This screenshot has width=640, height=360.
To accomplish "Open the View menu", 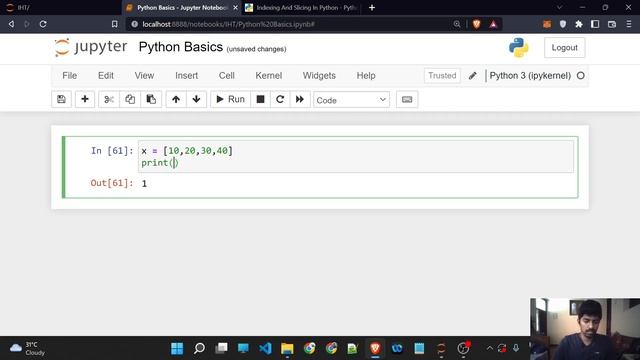I will click(144, 76).
